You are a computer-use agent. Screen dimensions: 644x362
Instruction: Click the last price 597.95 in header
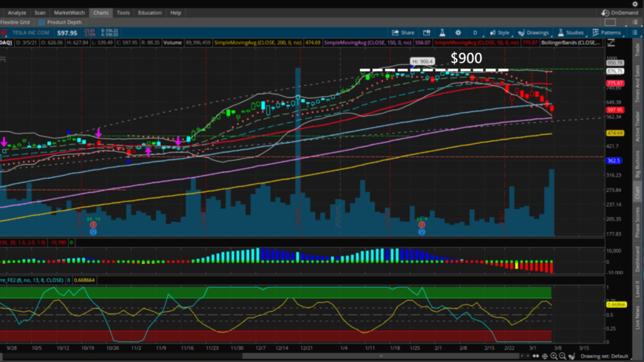67,33
